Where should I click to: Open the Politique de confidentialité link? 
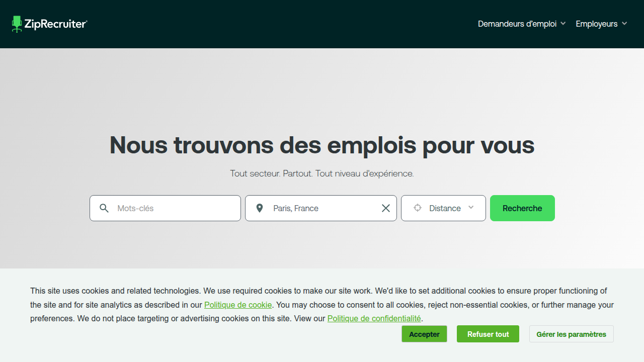click(374, 318)
